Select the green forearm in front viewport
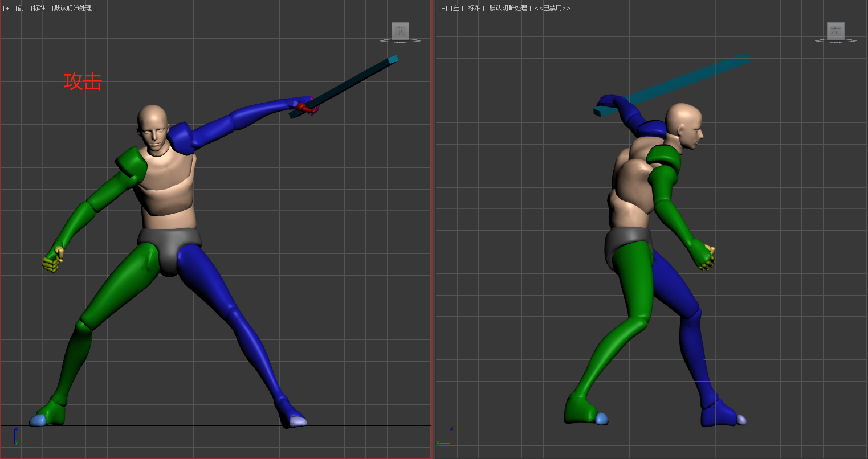This screenshot has width=868, height=459. 77,225
